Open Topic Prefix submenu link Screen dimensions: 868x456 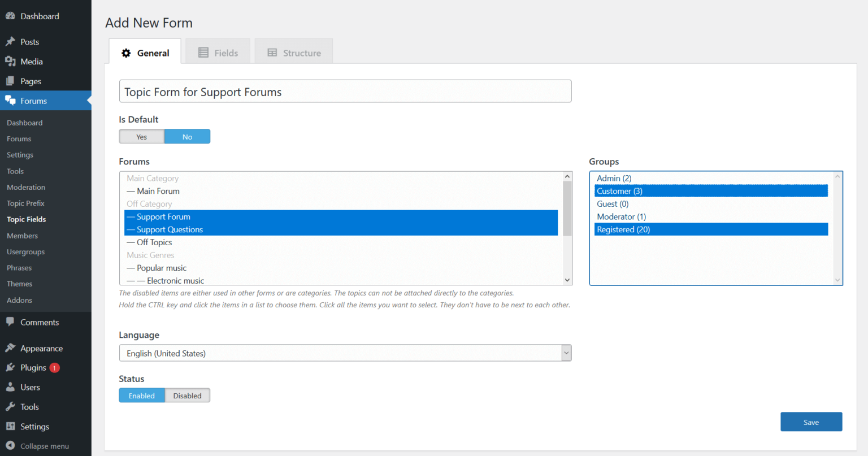(25, 203)
